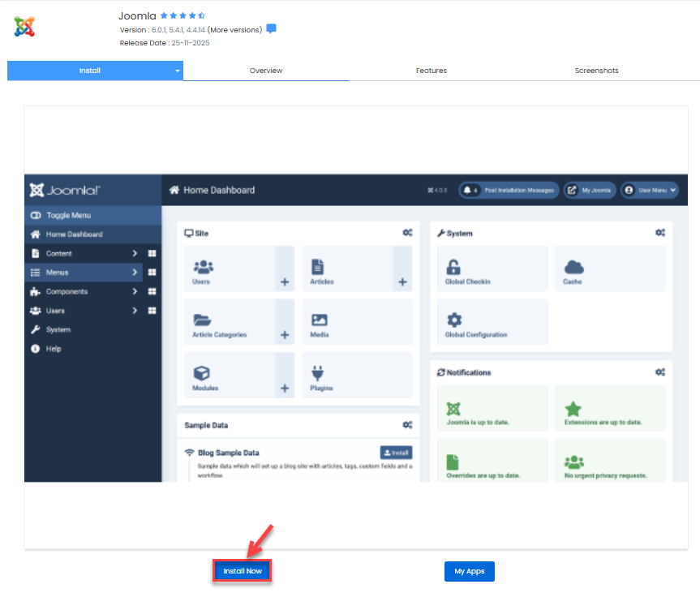Screen dimensions: 700x593
Task: Open System item in sidebar
Action: (92, 329)
